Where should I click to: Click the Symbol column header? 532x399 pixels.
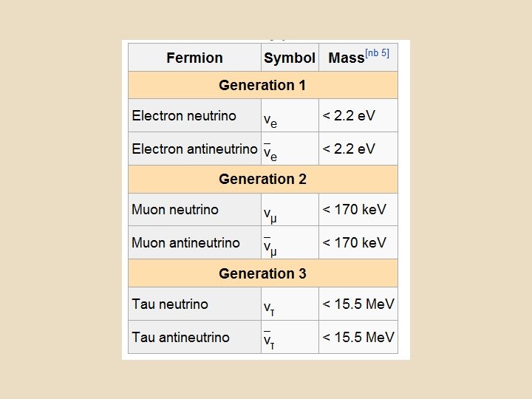[290, 58]
